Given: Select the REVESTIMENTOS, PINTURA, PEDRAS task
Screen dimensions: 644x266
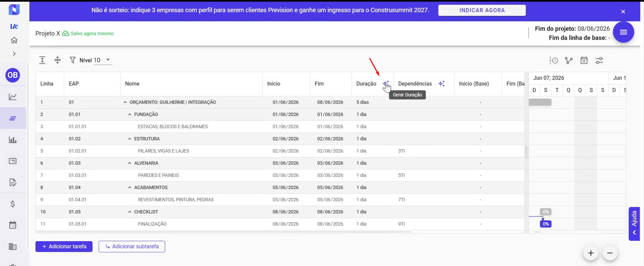Looking at the screenshot, I should pos(176,200).
